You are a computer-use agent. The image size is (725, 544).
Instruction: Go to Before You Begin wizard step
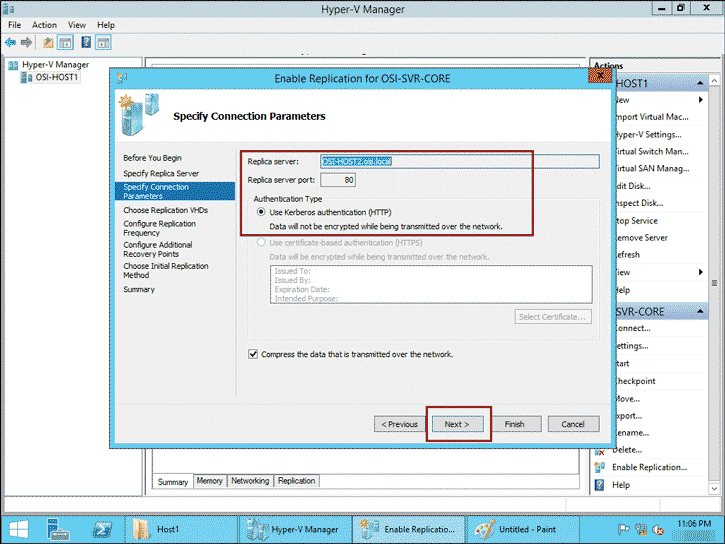click(152, 158)
